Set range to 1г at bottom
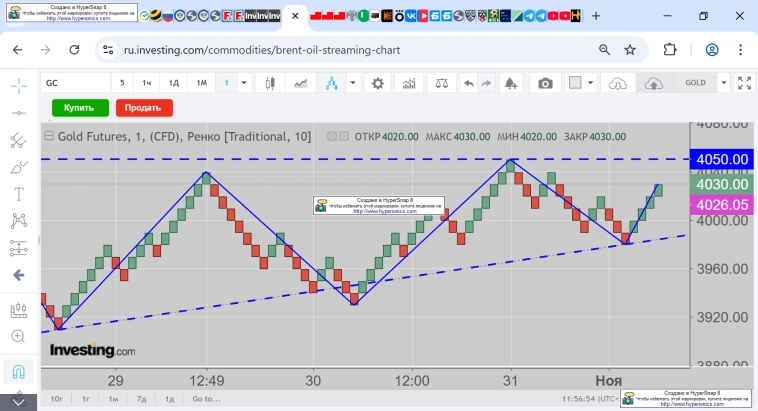The width and height of the screenshot is (758, 411). point(86,399)
